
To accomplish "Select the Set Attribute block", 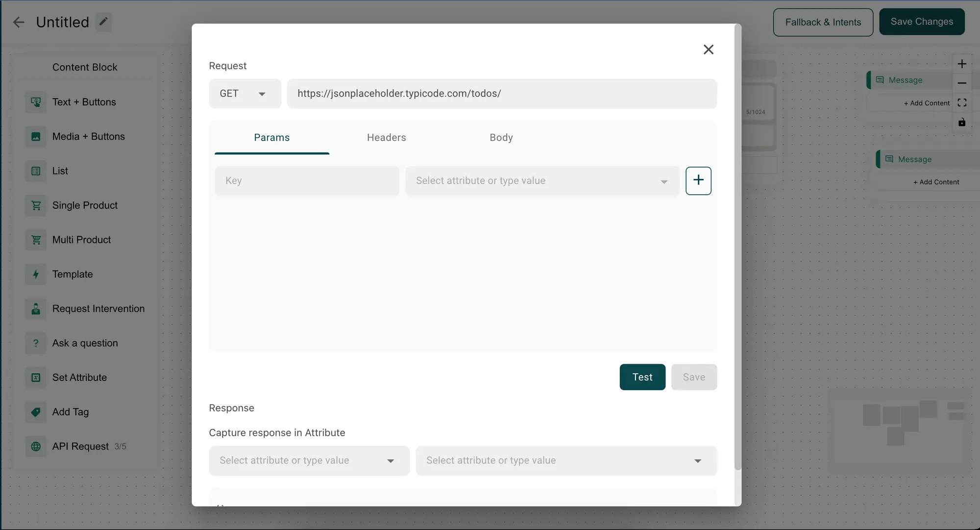I will 79,378.
